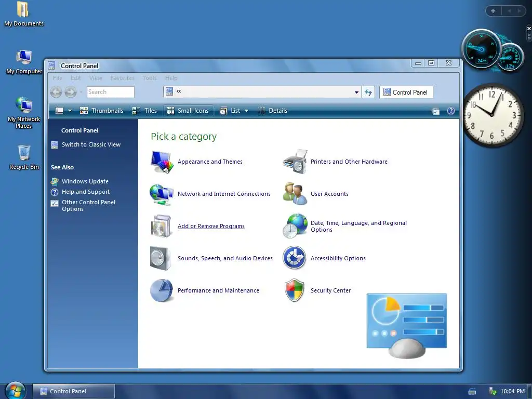Open the Sounds, Speech, and Audio speaker icon
Viewport: 532px width, 399px height.
pyautogui.click(x=160, y=258)
